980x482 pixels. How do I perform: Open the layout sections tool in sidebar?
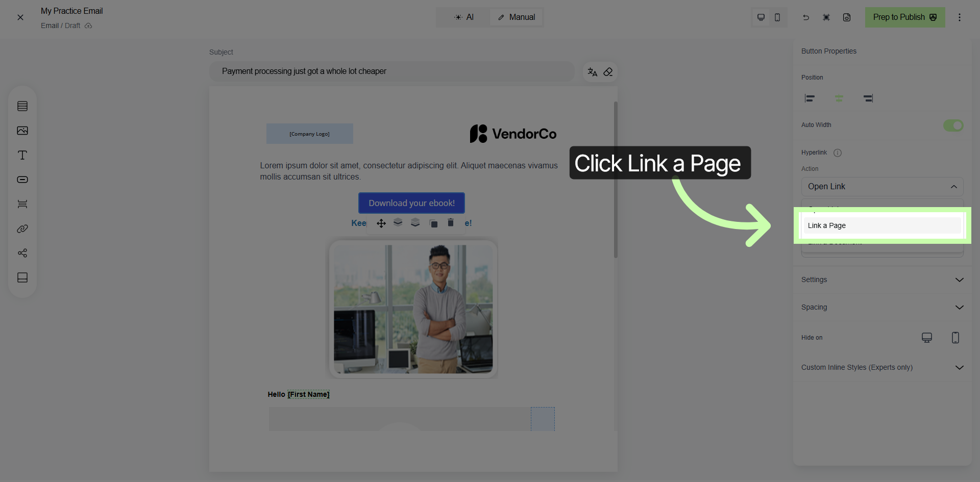click(x=22, y=106)
